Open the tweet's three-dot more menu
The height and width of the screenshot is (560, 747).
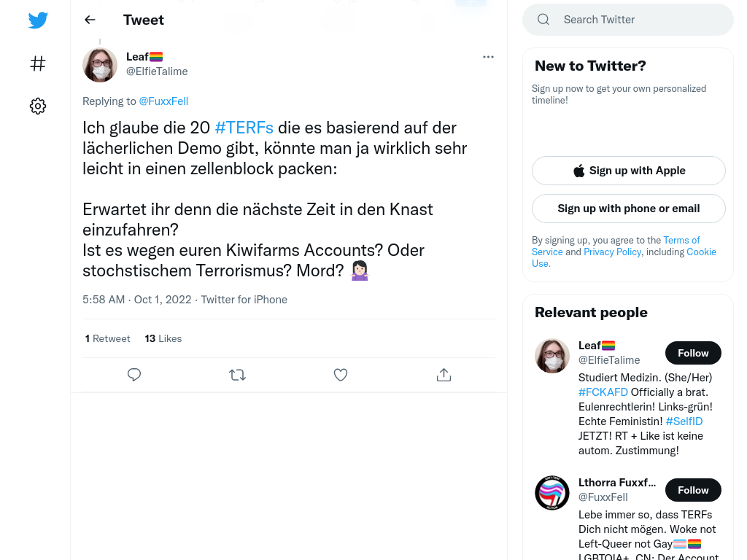point(488,57)
